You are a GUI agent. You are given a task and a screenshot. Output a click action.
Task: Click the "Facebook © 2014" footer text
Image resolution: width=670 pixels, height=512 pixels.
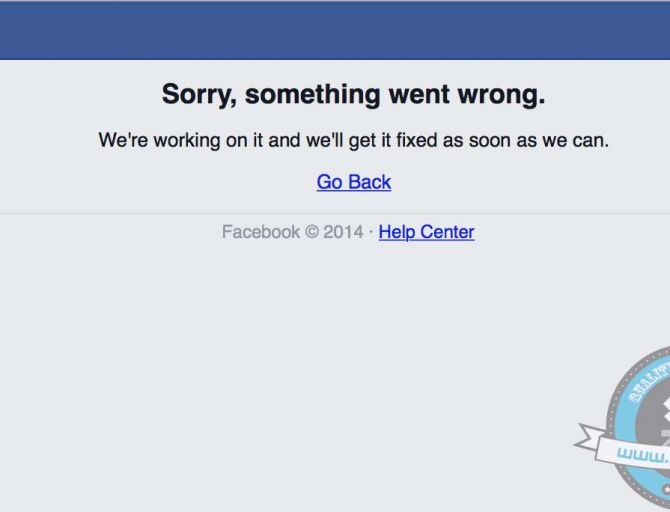[293, 232]
